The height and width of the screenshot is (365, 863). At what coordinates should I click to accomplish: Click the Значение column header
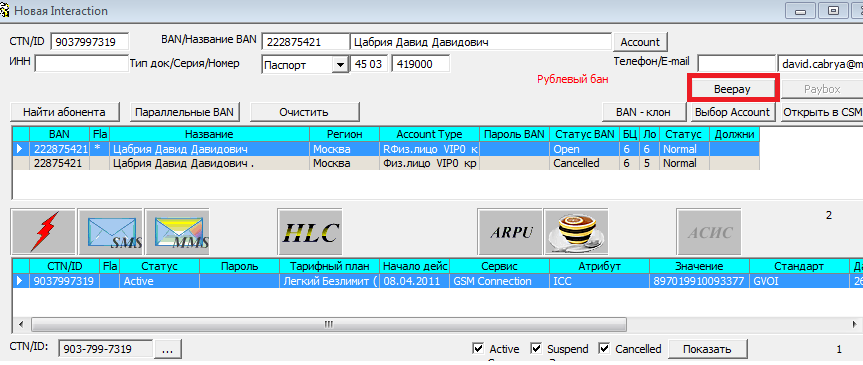pyautogui.click(x=699, y=266)
